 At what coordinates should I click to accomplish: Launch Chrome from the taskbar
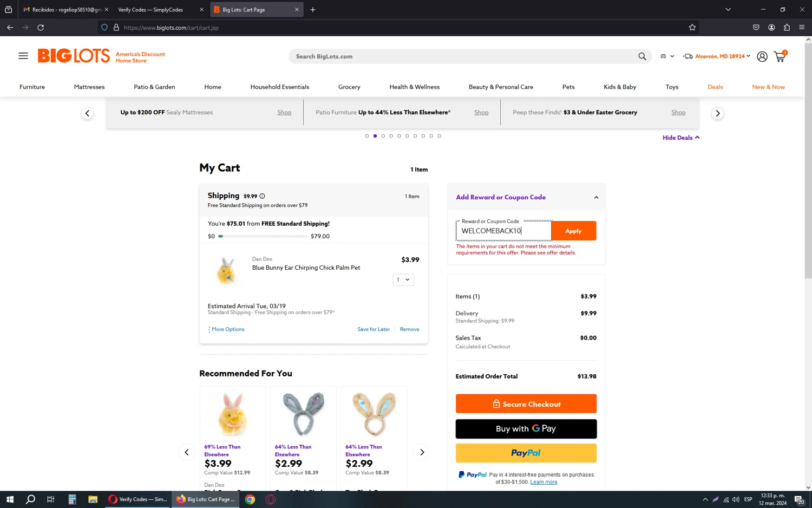[250, 499]
